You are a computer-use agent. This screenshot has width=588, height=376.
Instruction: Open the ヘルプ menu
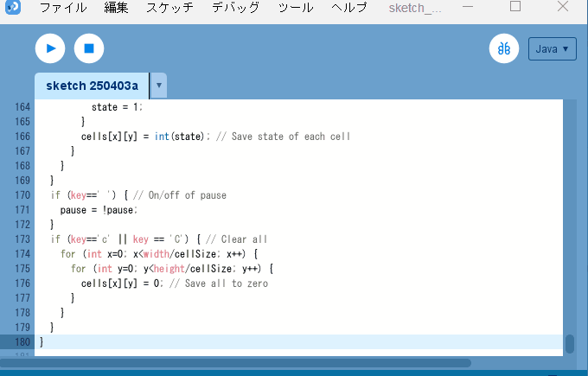[349, 8]
